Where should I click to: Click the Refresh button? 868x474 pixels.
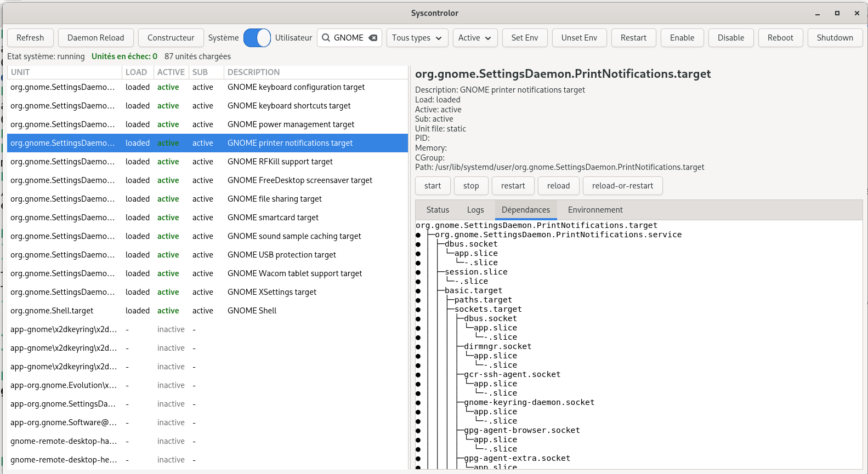(30, 38)
